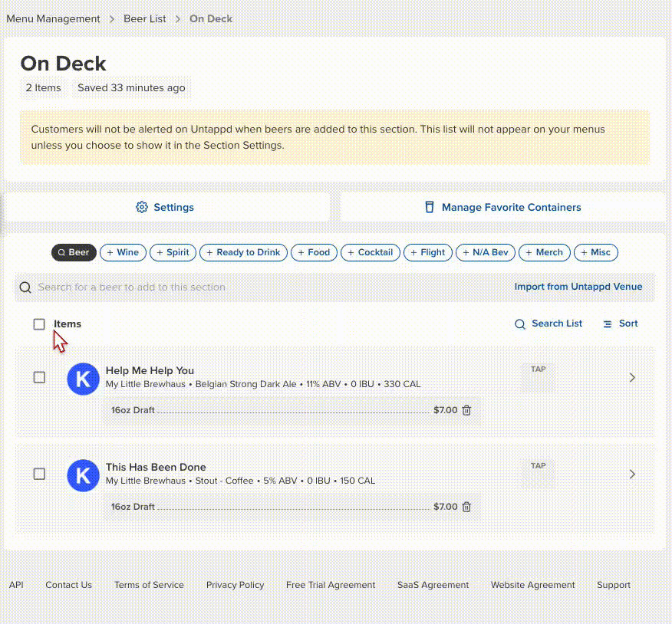Click the Search List magnifier icon
672x624 pixels.
(x=520, y=324)
